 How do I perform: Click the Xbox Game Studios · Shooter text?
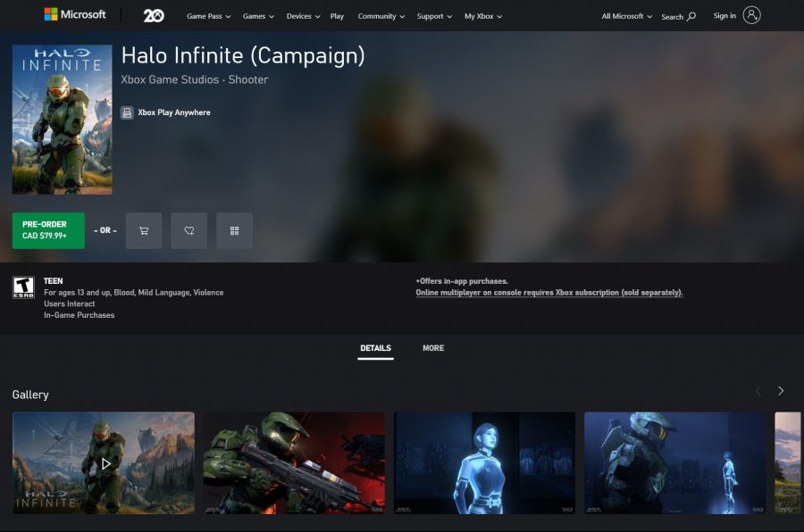[195, 79]
